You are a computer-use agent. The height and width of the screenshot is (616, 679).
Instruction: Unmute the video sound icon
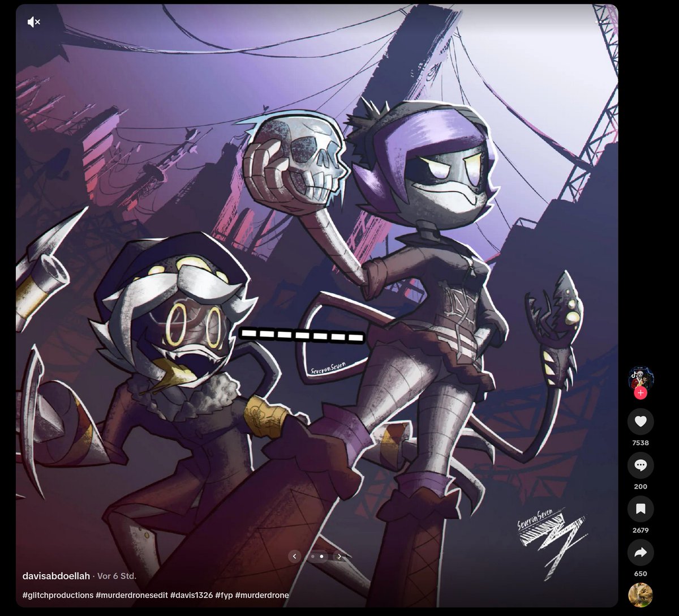[x=33, y=22]
